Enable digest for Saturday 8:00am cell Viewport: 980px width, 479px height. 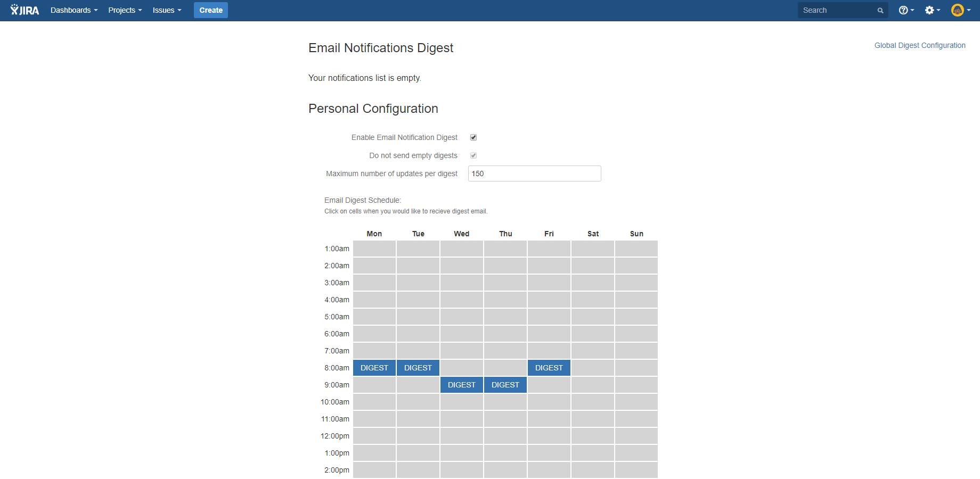click(593, 368)
